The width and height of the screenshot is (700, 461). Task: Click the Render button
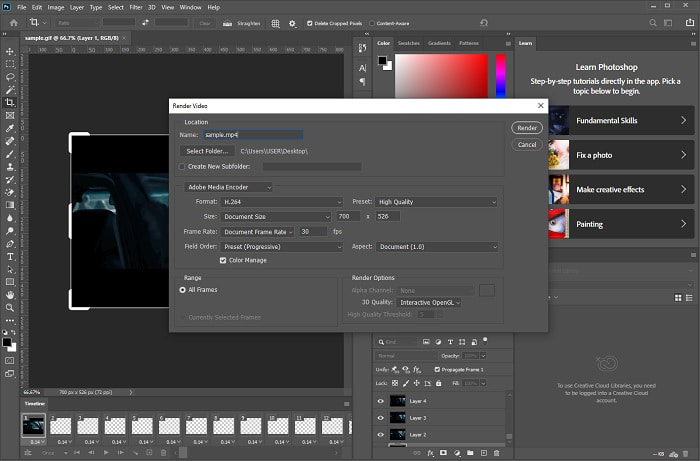pyautogui.click(x=527, y=128)
